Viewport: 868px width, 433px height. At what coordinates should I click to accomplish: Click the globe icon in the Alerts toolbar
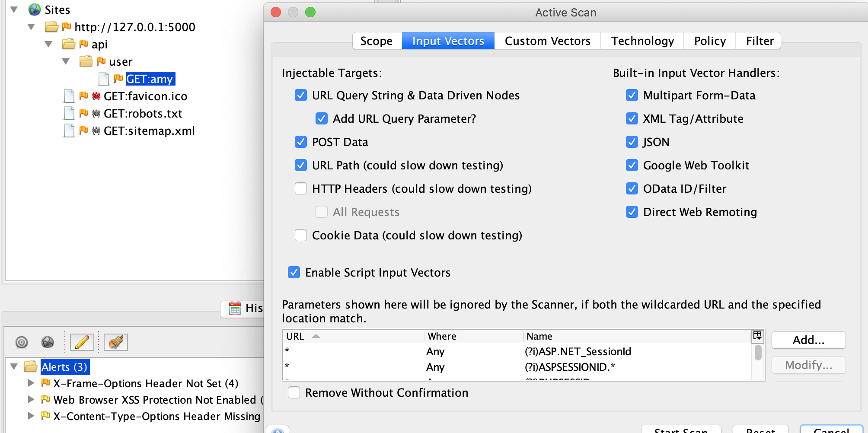[x=48, y=342]
